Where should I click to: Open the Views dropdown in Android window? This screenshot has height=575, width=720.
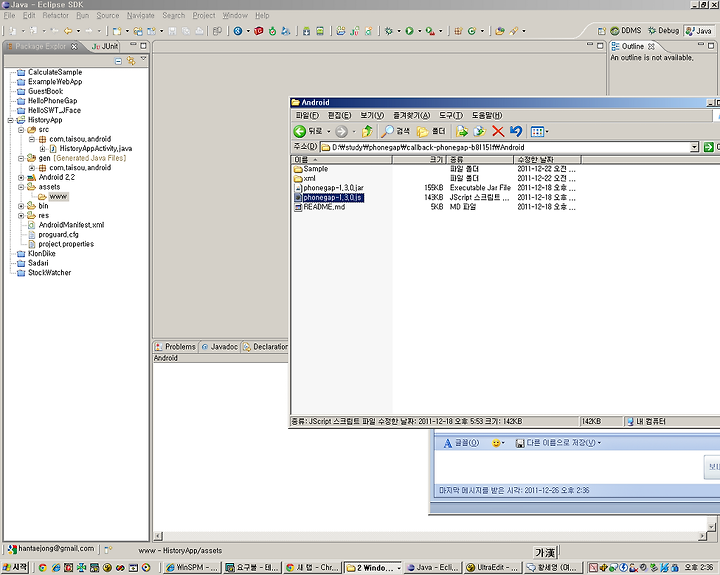547,132
